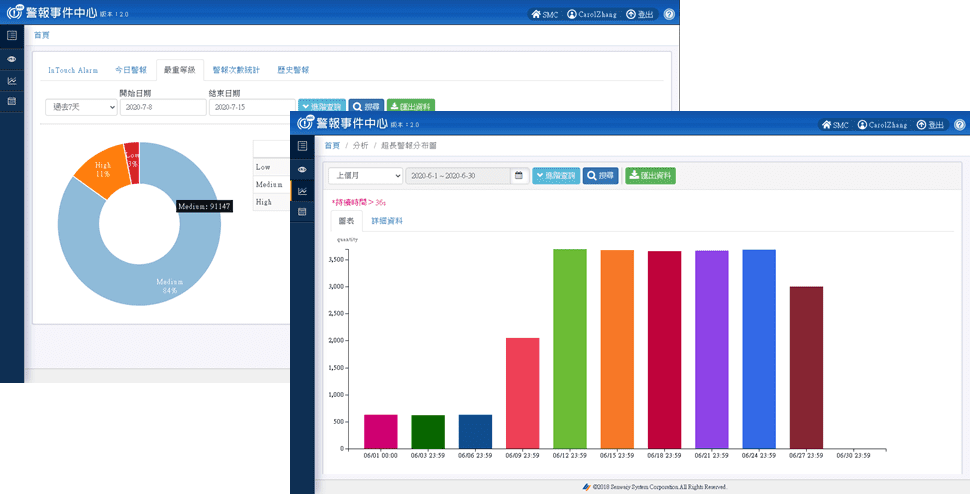Open the line chart icon in front window sidebar
Image resolution: width=970 pixels, height=494 pixels.
tap(302, 190)
